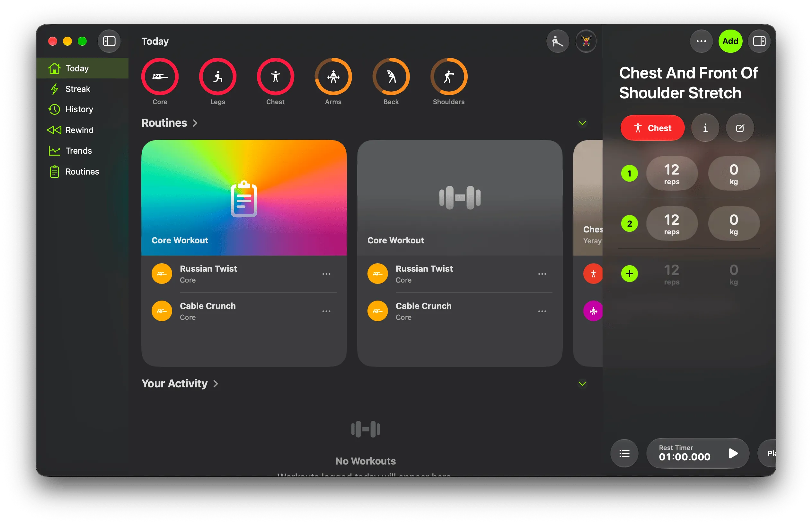Select the Arms muscle ring
The width and height of the screenshot is (812, 524).
tap(333, 77)
